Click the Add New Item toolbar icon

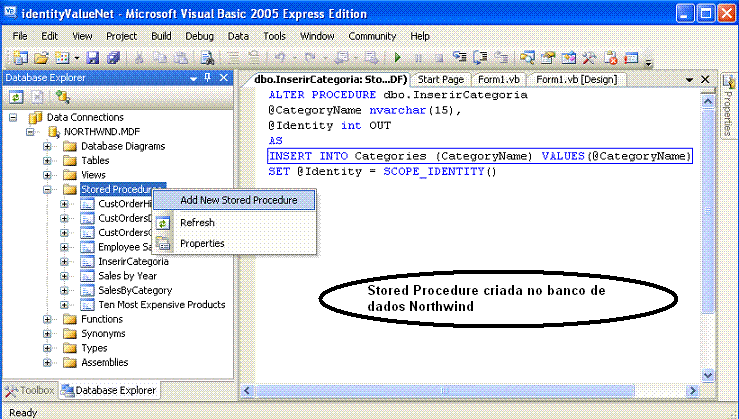[x=62, y=58]
